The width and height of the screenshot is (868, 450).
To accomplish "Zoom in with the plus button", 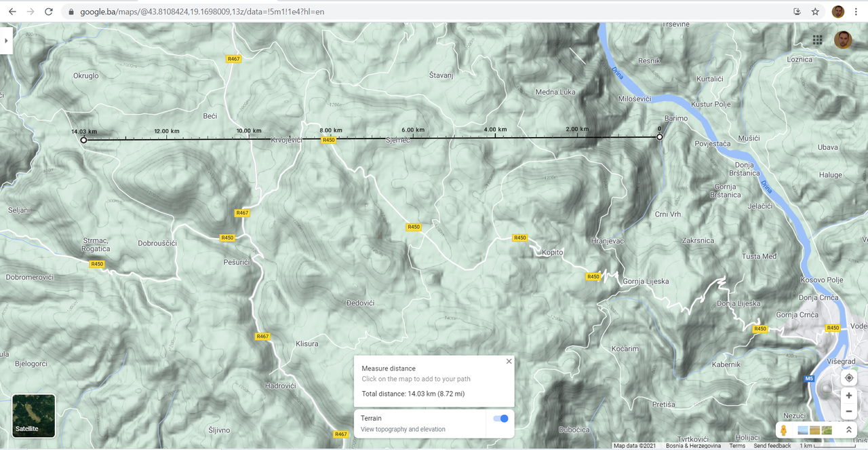I will 848,395.
